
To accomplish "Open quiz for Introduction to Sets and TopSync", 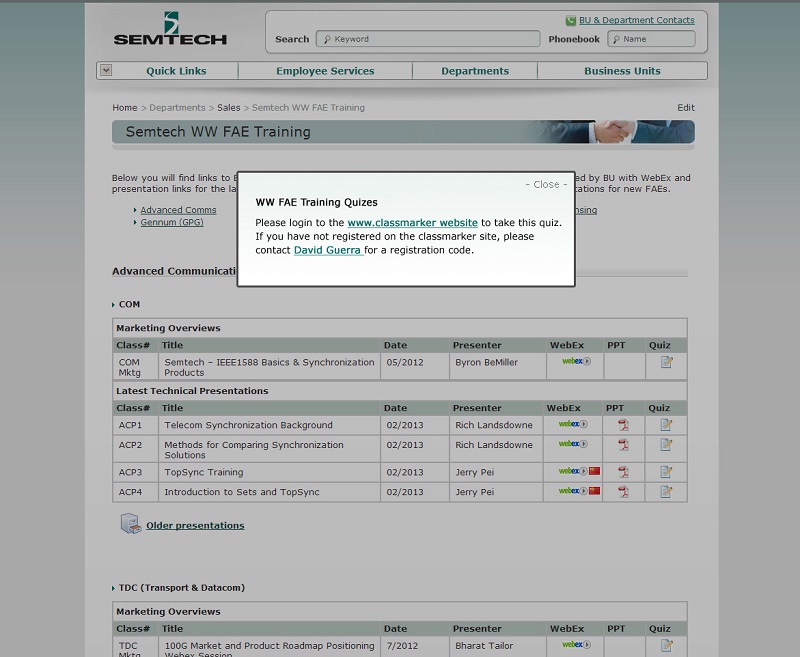I will (666, 492).
